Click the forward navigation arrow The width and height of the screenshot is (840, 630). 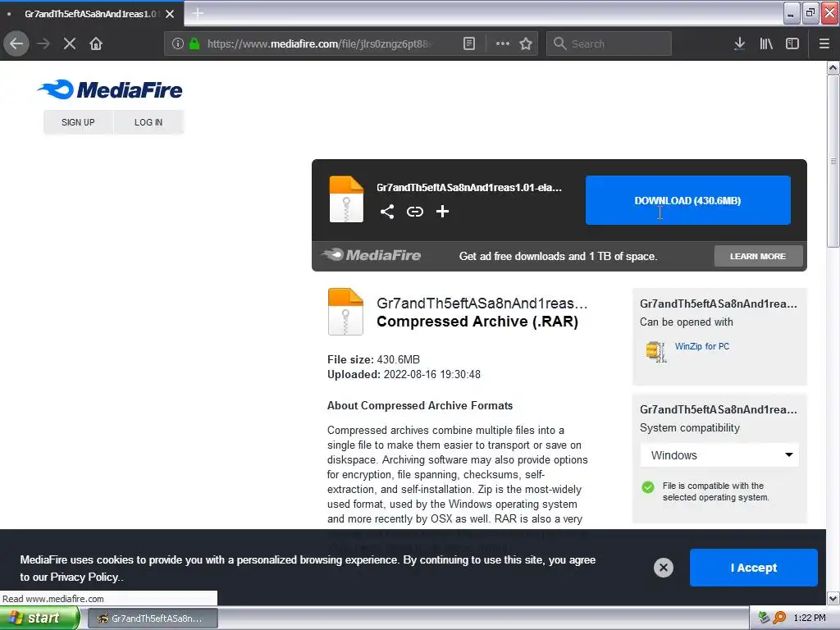click(x=43, y=43)
